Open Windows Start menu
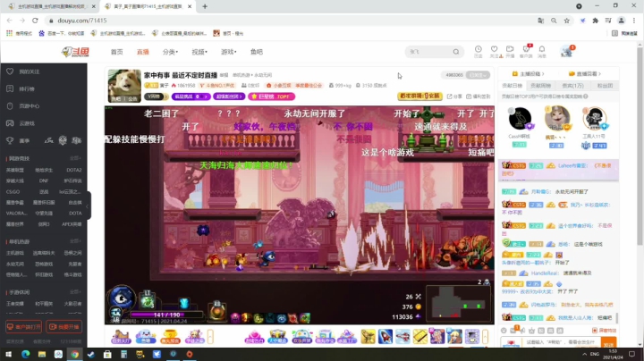 point(9,354)
